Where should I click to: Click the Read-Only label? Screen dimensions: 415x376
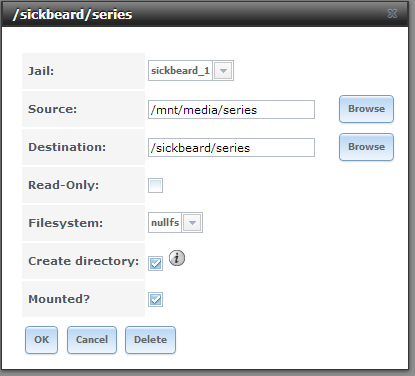click(63, 185)
